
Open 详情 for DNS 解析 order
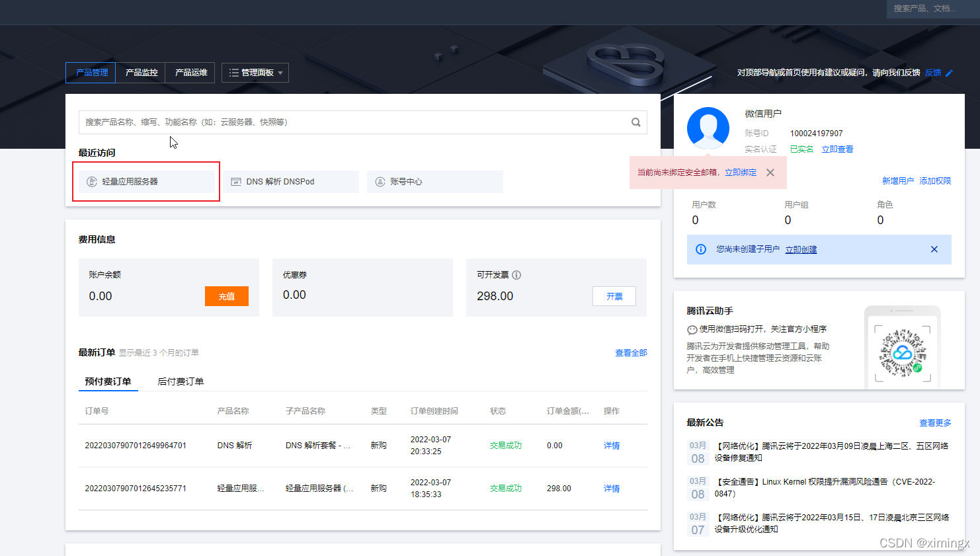point(612,446)
